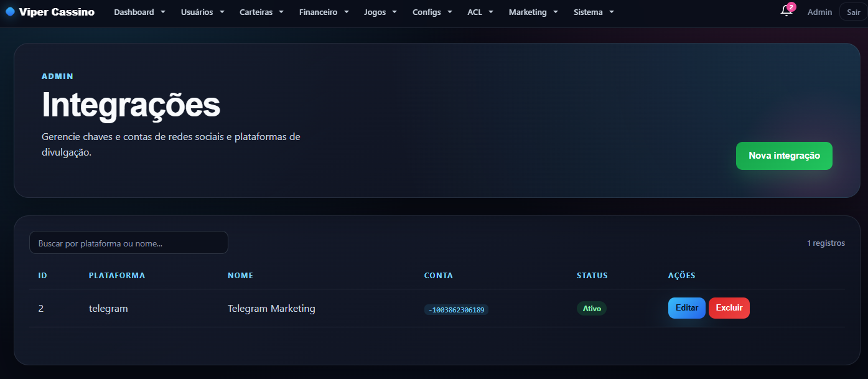The image size is (868, 379).
Task: Click the Nova integração button
Action: tap(784, 156)
